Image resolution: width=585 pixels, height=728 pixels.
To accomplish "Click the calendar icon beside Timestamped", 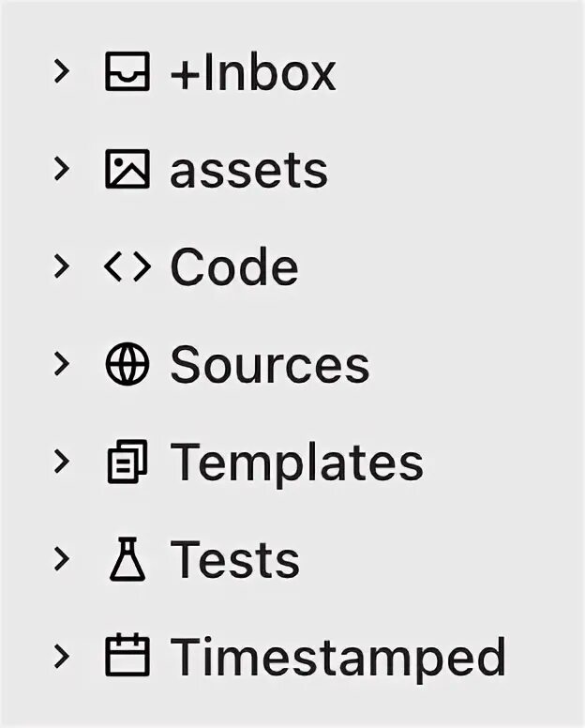I will coord(127,657).
